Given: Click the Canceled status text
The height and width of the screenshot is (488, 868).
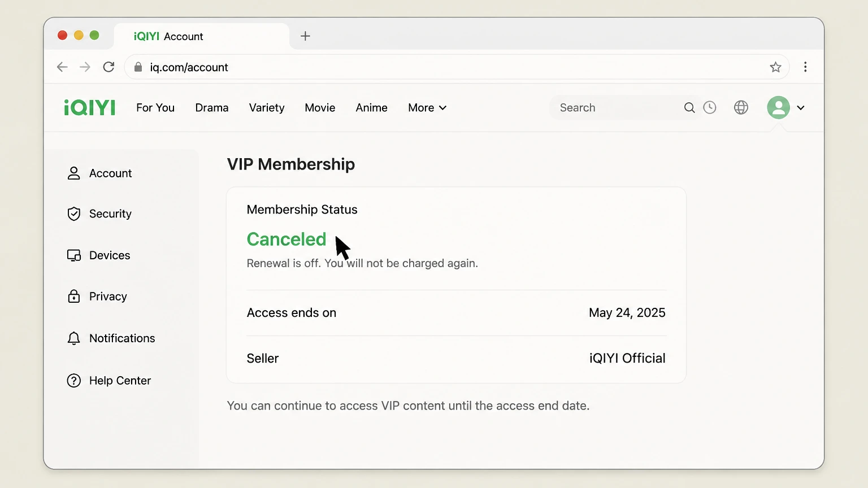Looking at the screenshot, I should tap(287, 239).
